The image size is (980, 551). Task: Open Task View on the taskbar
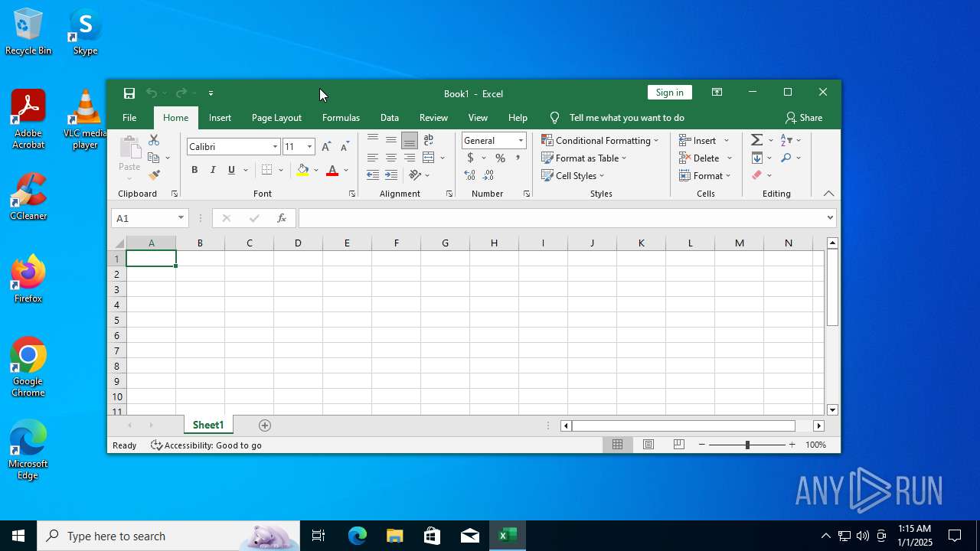(x=318, y=536)
